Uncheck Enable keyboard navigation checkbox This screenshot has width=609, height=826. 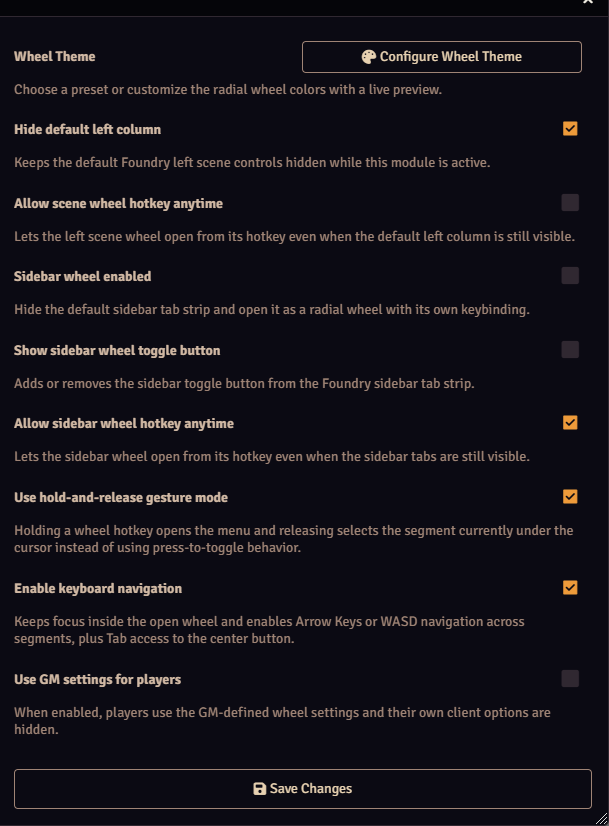570,588
